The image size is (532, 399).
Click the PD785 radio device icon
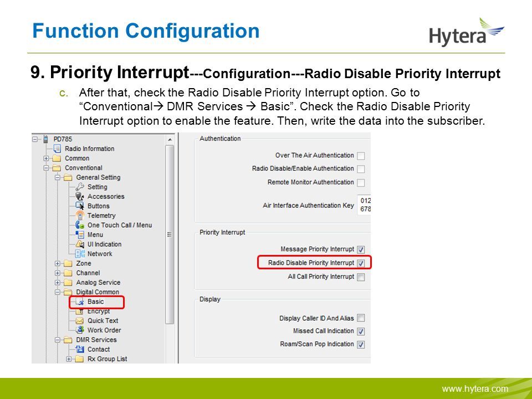[x=45, y=139]
